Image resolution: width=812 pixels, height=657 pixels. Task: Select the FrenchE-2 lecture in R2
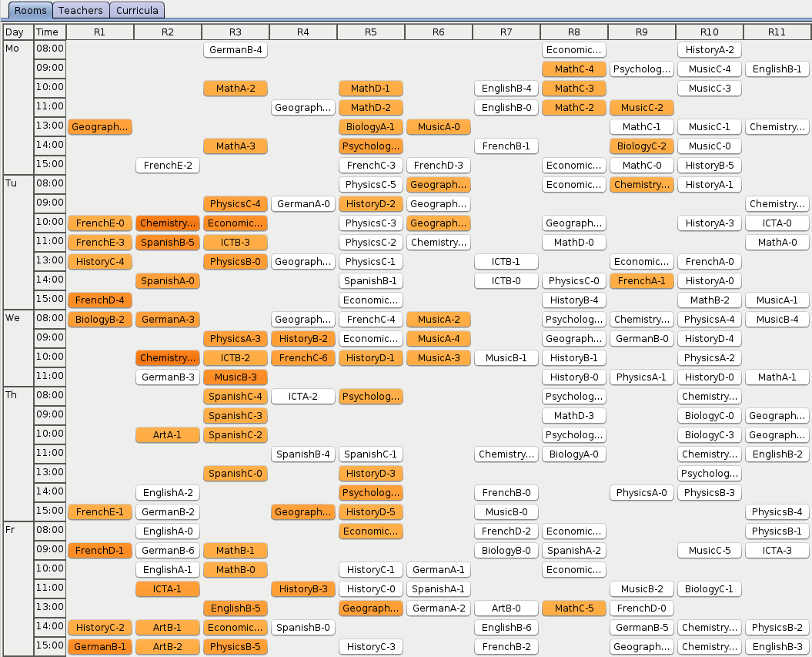coord(168,166)
